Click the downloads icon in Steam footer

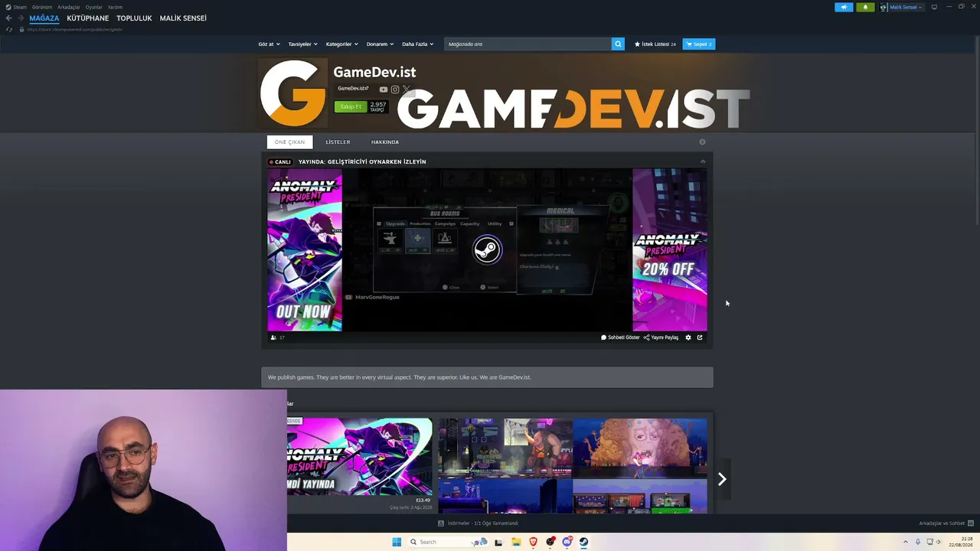441,523
